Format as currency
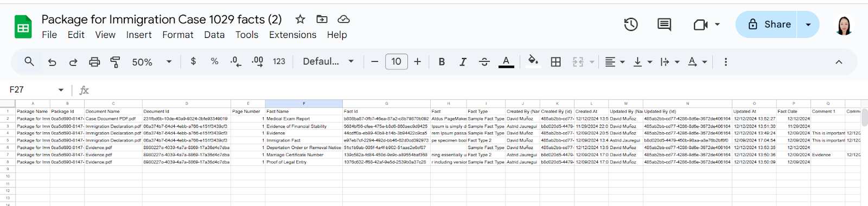Viewport: 868px width, 206px height. [193, 61]
